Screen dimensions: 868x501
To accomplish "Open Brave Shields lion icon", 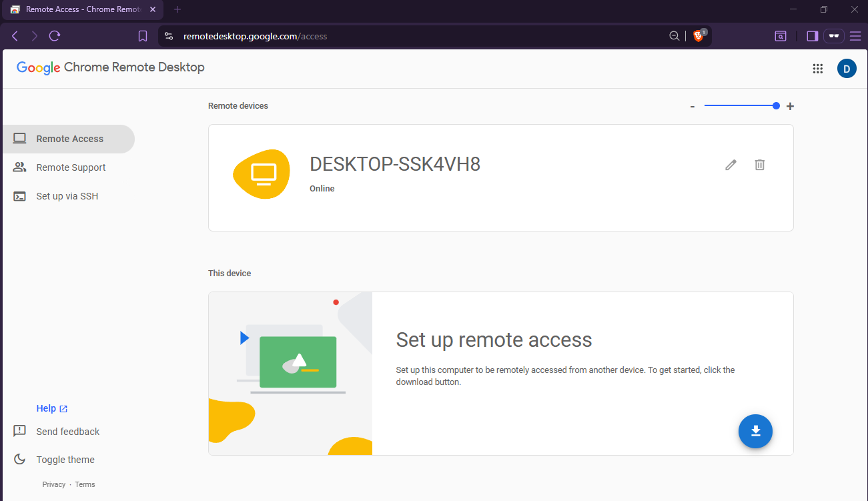I will (699, 36).
